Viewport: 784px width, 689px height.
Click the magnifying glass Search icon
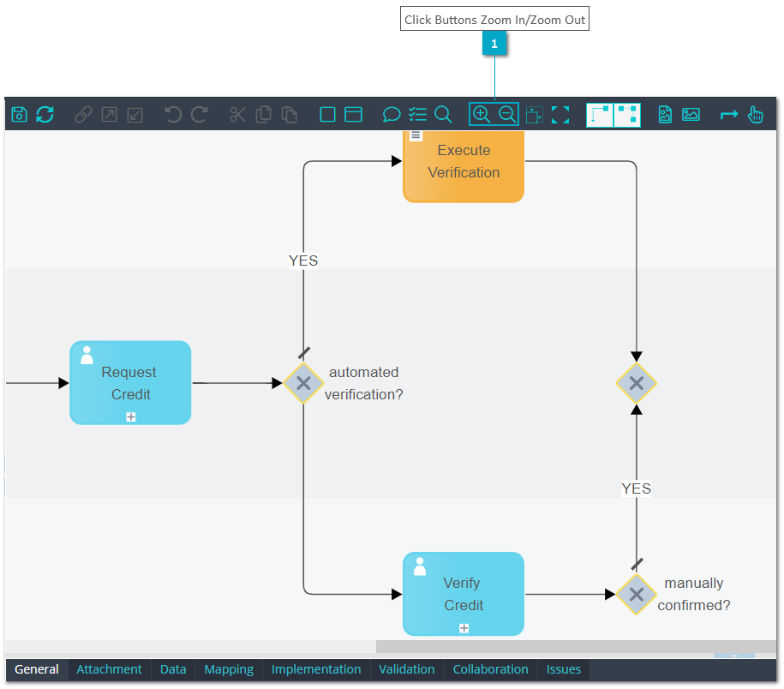[x=443, y=115]
